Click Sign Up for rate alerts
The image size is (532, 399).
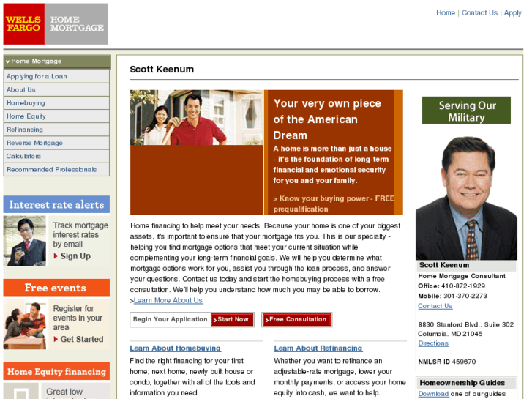(72, 256)
